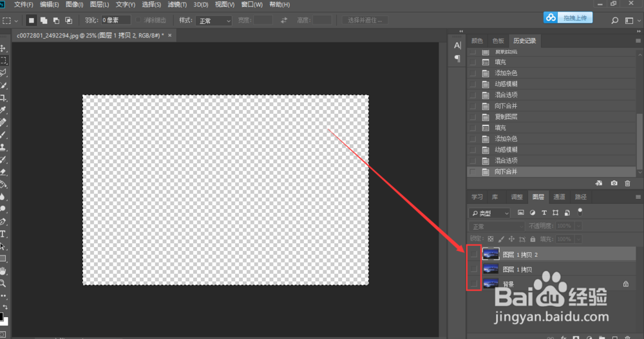The height and width of the screenshot is (339, 644).
Task: Click the 选择并遮住 button
Action: pos(365,20)
